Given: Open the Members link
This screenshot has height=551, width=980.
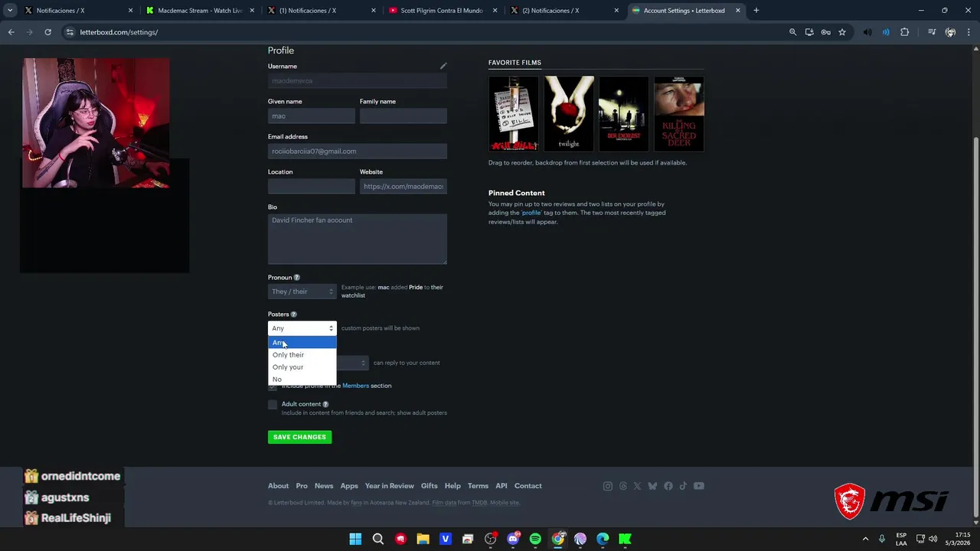Looking at the screenshot, I should click(355, 386).
